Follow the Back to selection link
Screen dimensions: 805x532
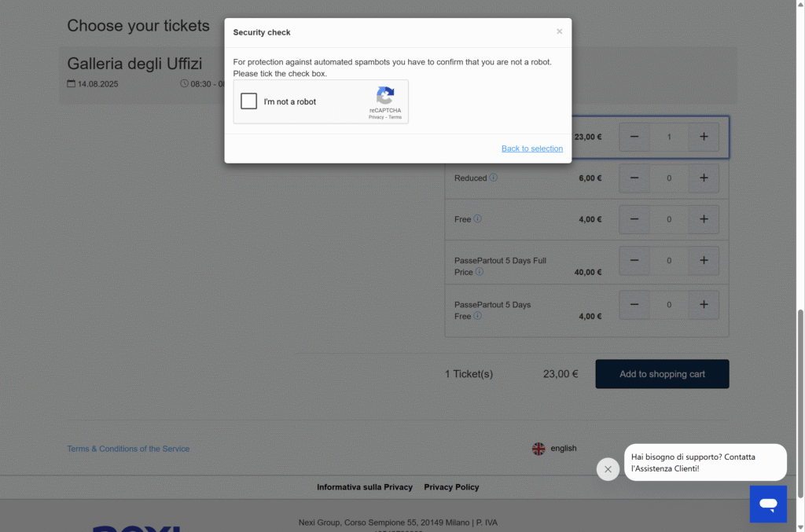pos(532,149)
